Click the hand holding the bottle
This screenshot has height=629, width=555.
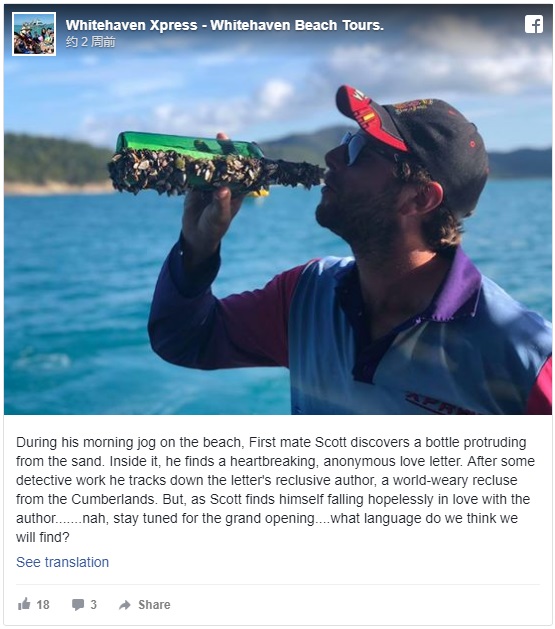coord(209,217)
